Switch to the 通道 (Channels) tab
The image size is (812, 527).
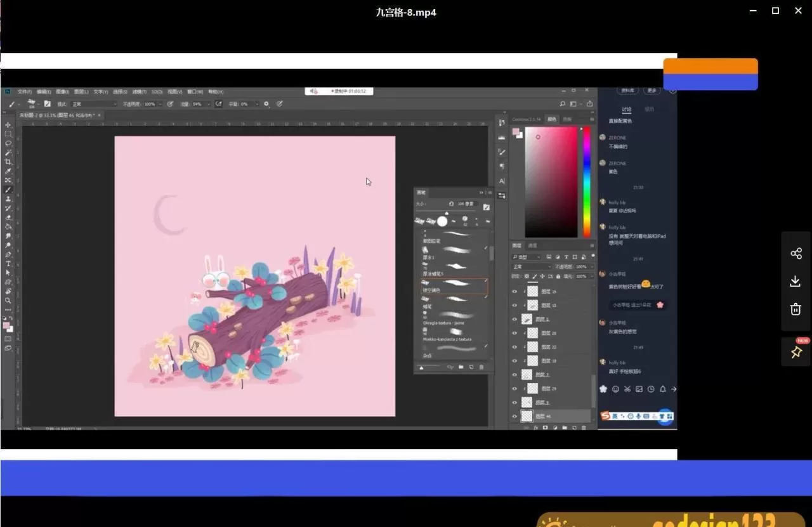tap(533, 245)
